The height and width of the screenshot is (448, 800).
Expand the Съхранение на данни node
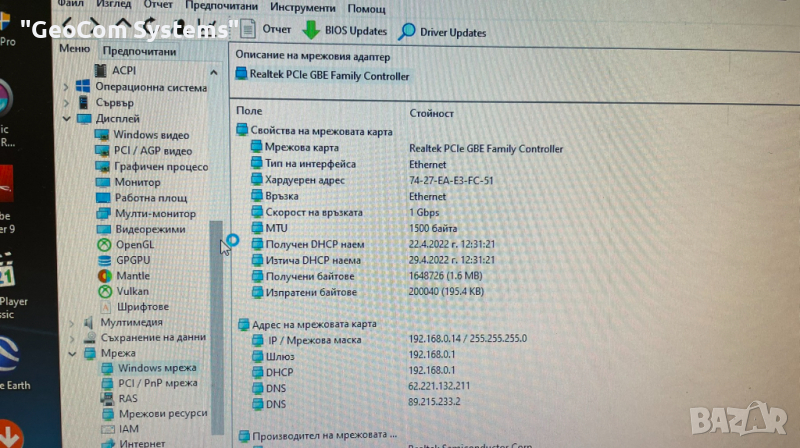[70, 337]
